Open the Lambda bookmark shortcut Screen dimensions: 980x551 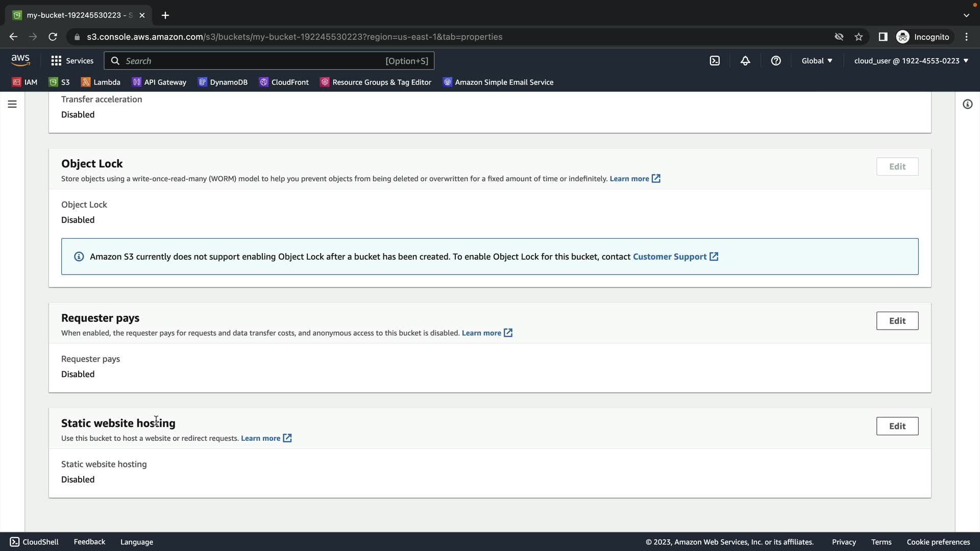pyautogui.click(x=101, y=82)
